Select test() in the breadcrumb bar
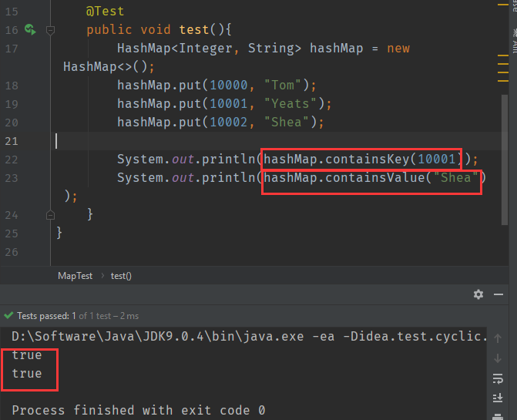The image size is (517, 420). [x=121, y=276]
